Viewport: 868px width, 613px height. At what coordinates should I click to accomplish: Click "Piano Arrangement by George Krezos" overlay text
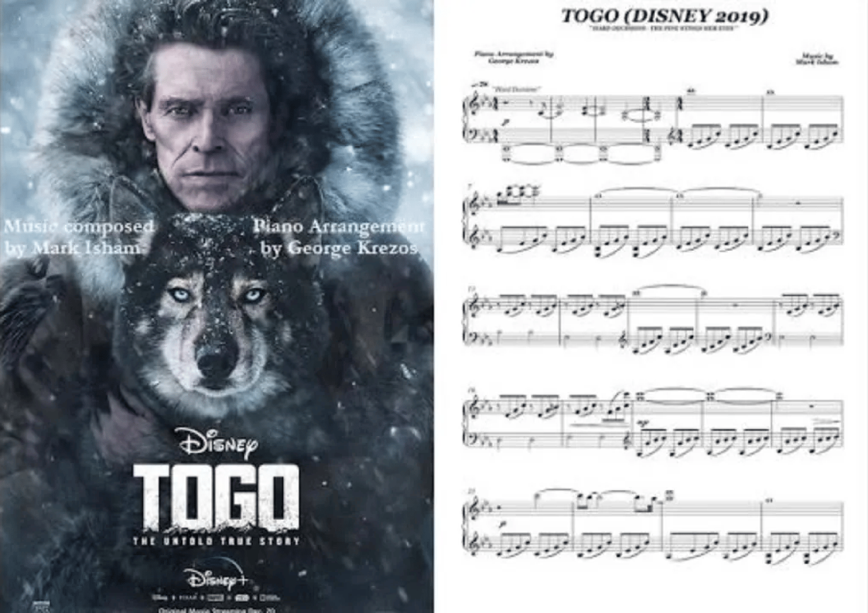click(x=339, y=237)
